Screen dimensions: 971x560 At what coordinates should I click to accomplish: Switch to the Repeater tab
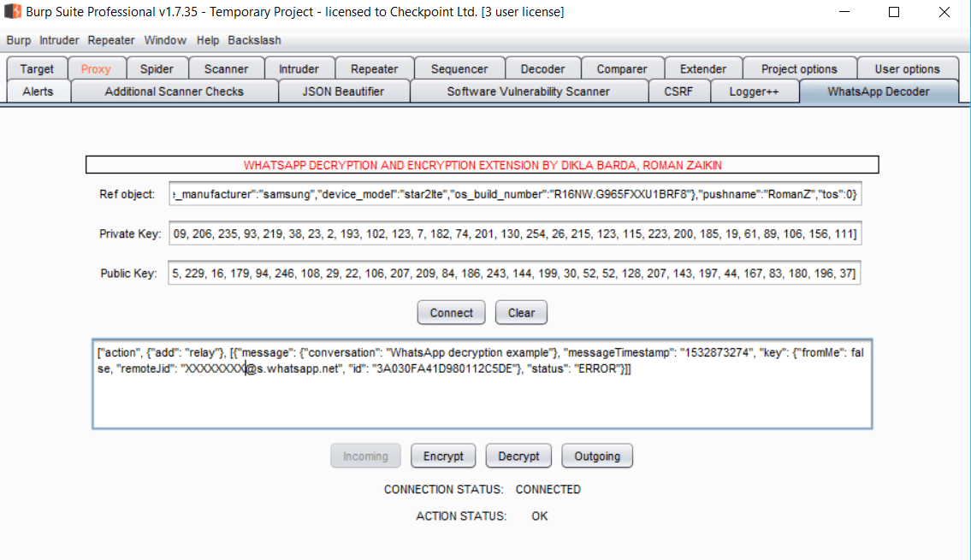tap(374, 68)
